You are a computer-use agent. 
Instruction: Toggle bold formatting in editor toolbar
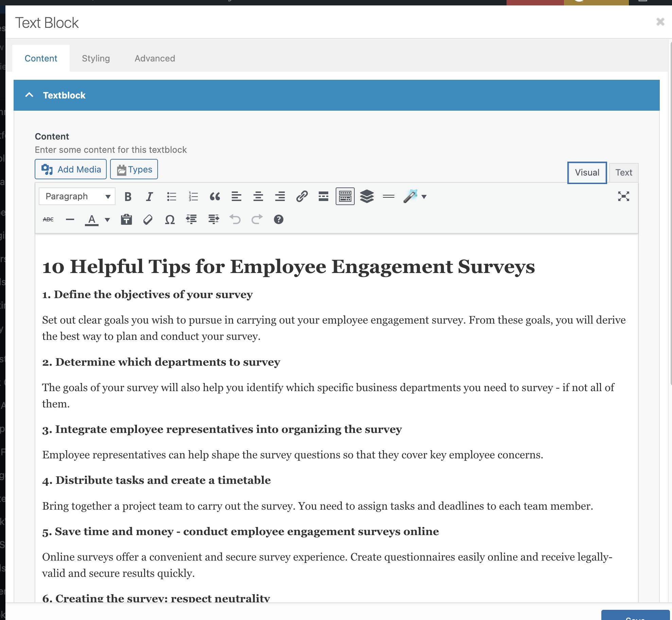128,197
